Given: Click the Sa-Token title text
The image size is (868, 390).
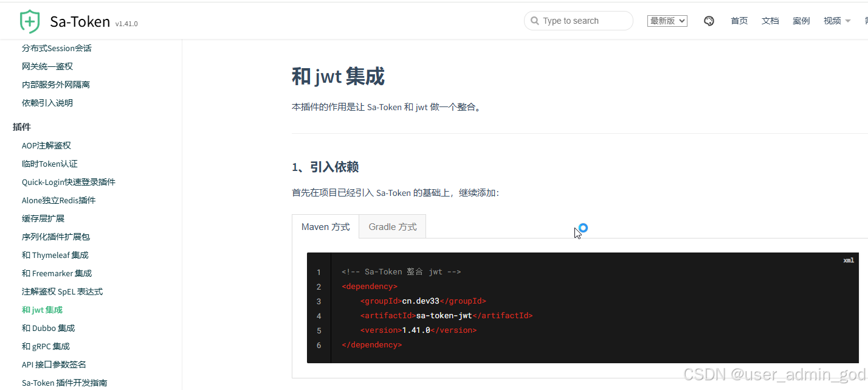Looking at the screenshot, I should 80,22.
